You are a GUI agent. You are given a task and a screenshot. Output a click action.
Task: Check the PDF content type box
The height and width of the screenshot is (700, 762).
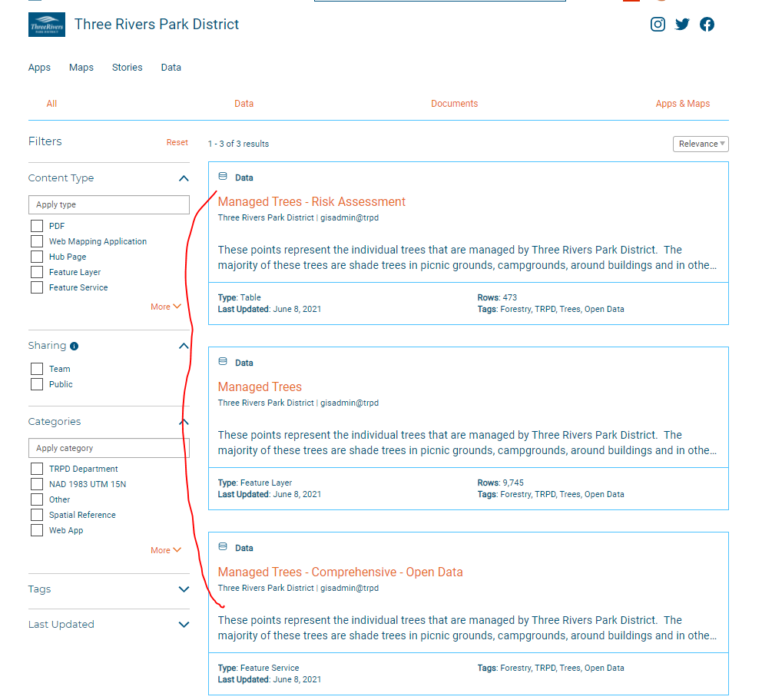pyautogui.click(x=37, y=226)
